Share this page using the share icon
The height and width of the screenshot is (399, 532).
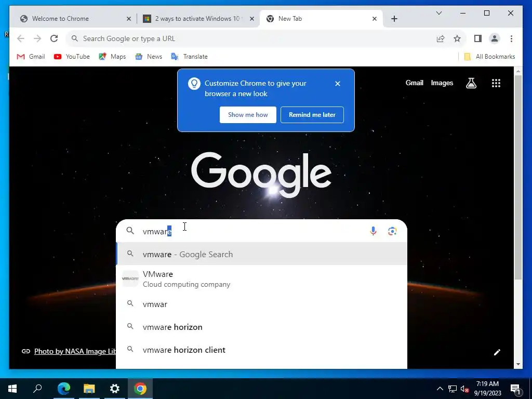pos(441,38)
